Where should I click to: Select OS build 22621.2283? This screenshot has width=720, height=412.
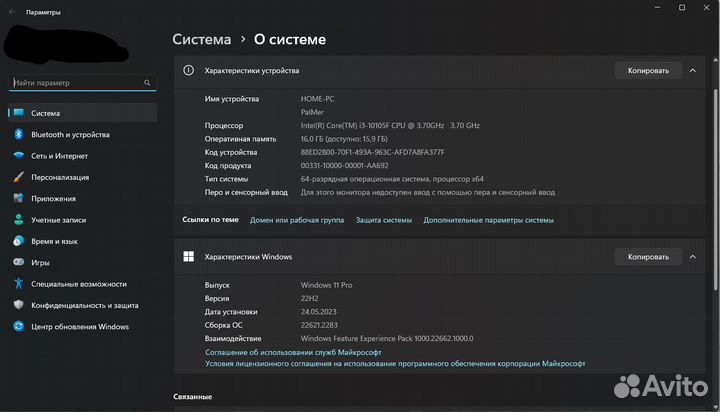tap(319, 325)
